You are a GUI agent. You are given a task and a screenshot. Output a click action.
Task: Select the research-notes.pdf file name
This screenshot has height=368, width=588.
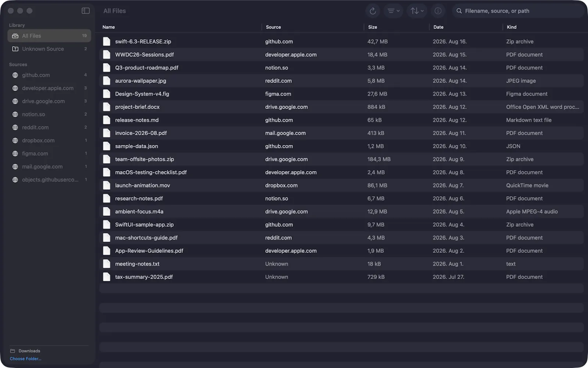(139, 198)
